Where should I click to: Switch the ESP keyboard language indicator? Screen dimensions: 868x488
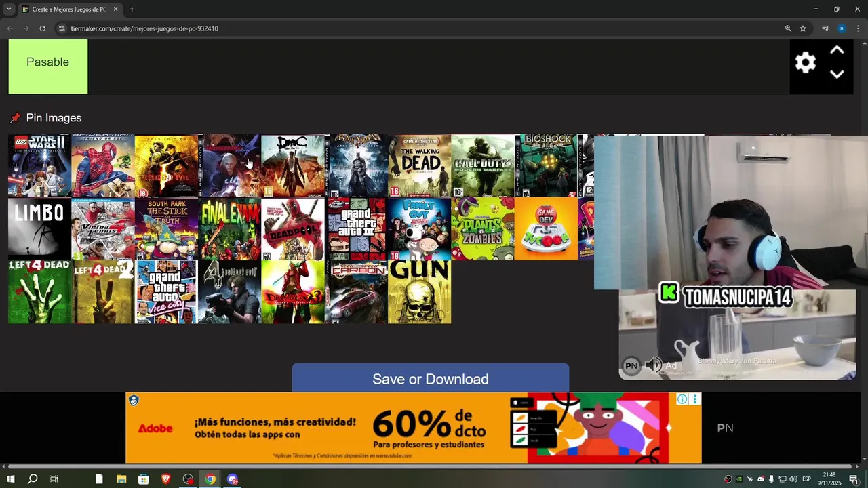(x=806, y=479)
